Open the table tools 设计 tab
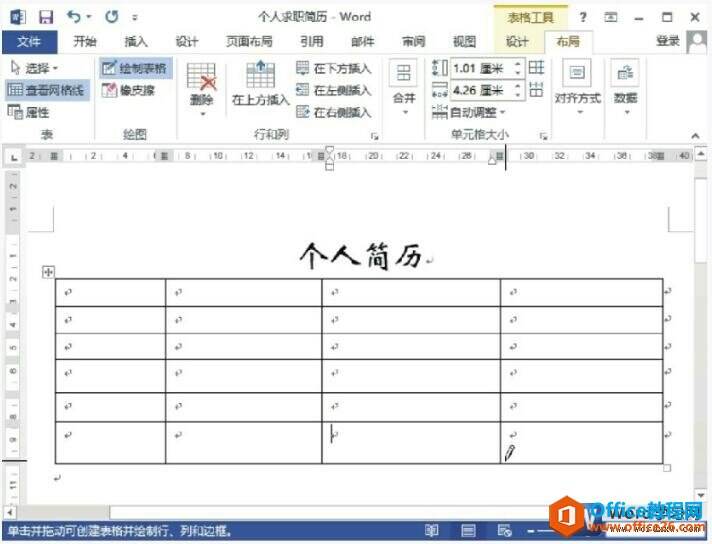712x544 pixels. 517,42
